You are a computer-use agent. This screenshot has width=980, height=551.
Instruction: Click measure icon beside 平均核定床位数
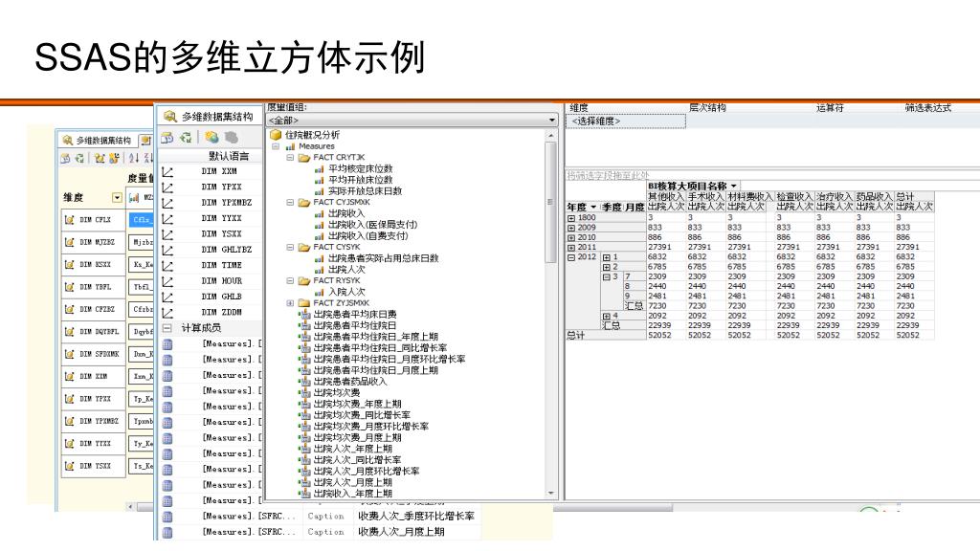click(320, 169)
